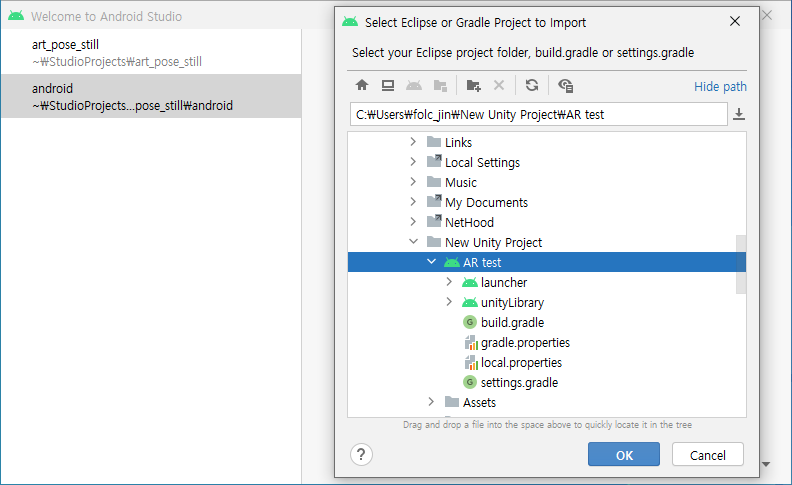Open help with the question mark button

[361, 455]
